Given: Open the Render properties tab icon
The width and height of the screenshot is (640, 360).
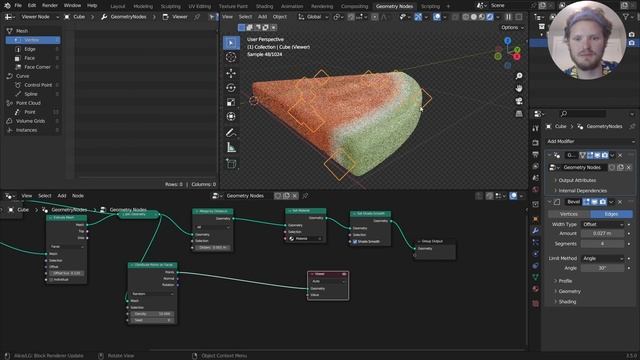Looking at the screenshot, I should (536, 143).
